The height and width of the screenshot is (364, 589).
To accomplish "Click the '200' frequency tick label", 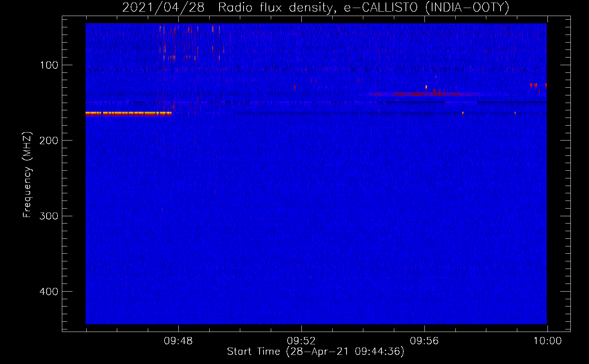I will [x=49, y=141].
